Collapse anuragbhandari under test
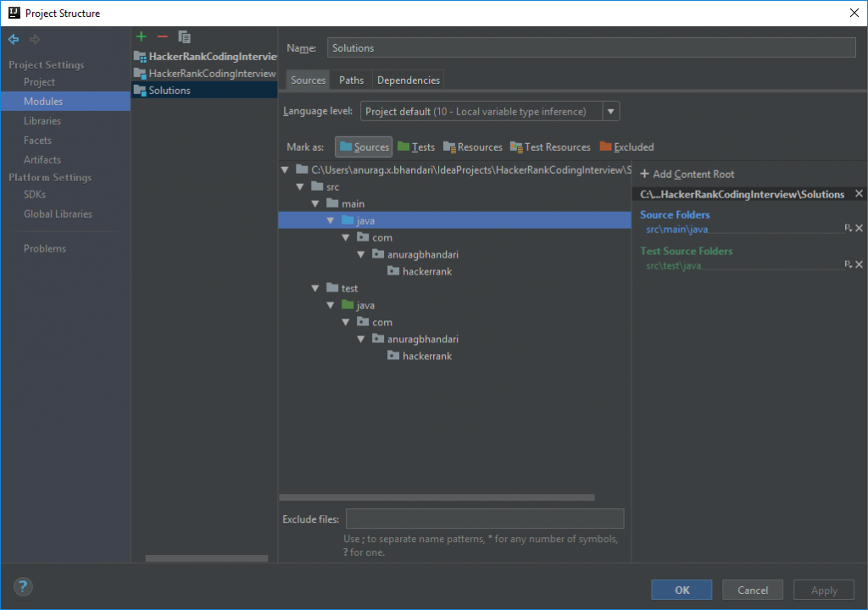 pos(361,339)
